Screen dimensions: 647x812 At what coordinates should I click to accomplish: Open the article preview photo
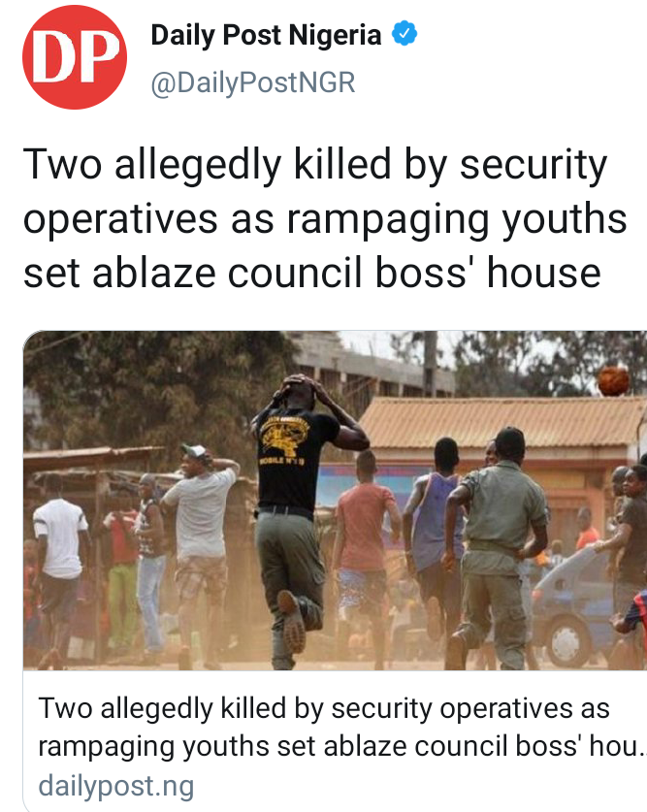point(335,500)
